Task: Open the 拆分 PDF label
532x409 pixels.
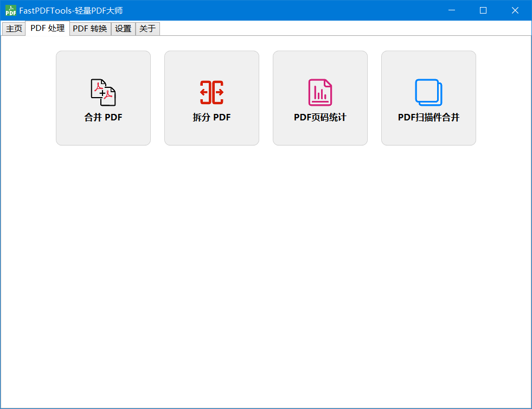Action: [211, 118]
